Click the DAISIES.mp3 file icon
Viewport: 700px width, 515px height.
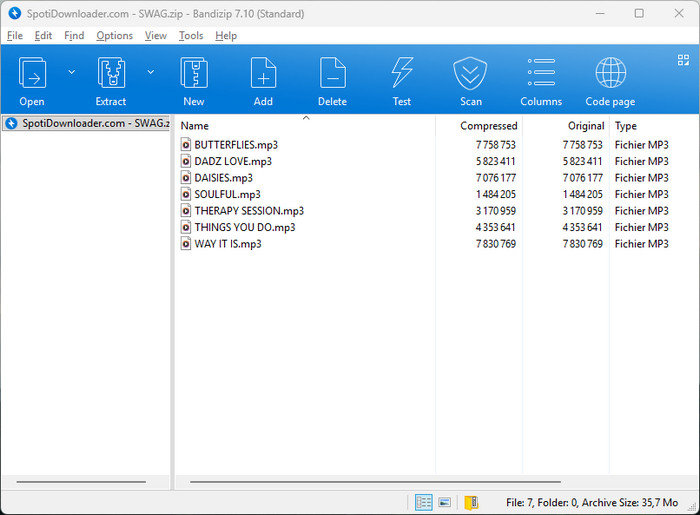pyautogui.click(x=186, y=178)
